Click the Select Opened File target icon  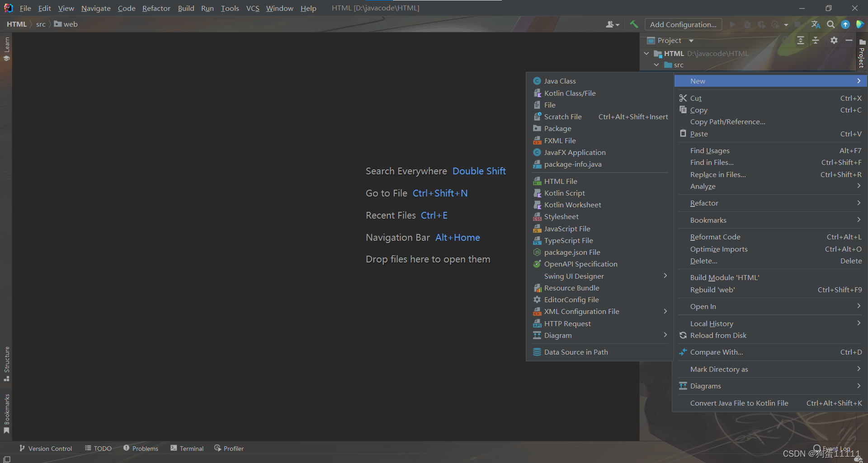(x=786, y=41)
